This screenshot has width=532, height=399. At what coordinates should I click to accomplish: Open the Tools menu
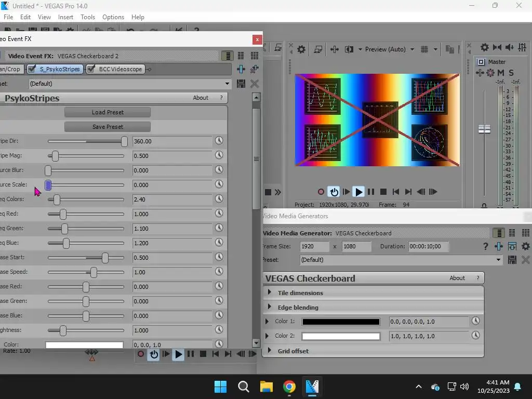[88, 17]
